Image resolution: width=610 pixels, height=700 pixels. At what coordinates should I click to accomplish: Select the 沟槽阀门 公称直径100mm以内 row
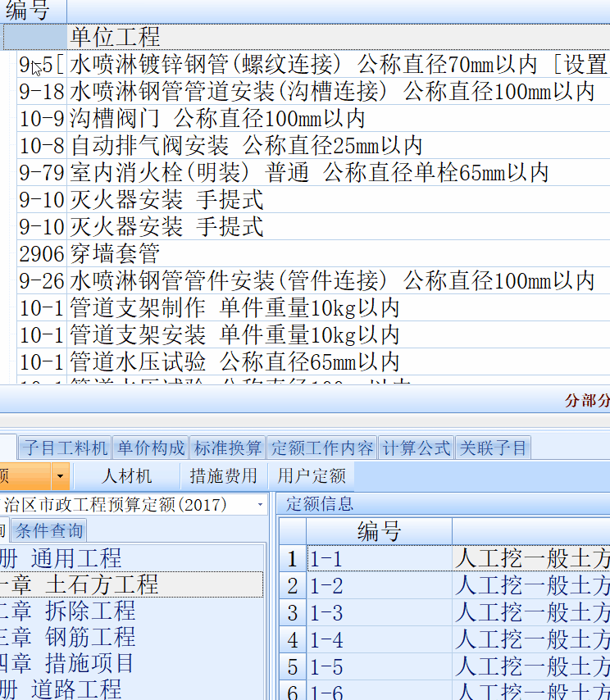313,118
